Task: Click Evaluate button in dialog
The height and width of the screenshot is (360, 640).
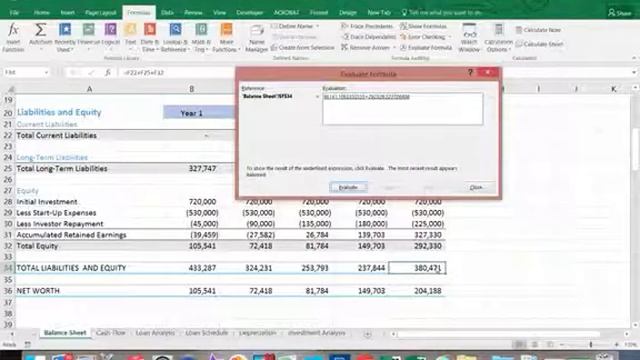Action: [x=349, y=187]
